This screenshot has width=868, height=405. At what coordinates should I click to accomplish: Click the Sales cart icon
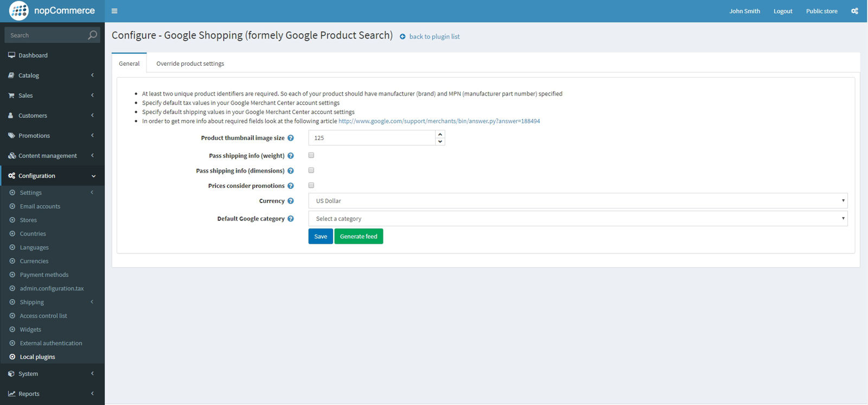click(11, 96)
